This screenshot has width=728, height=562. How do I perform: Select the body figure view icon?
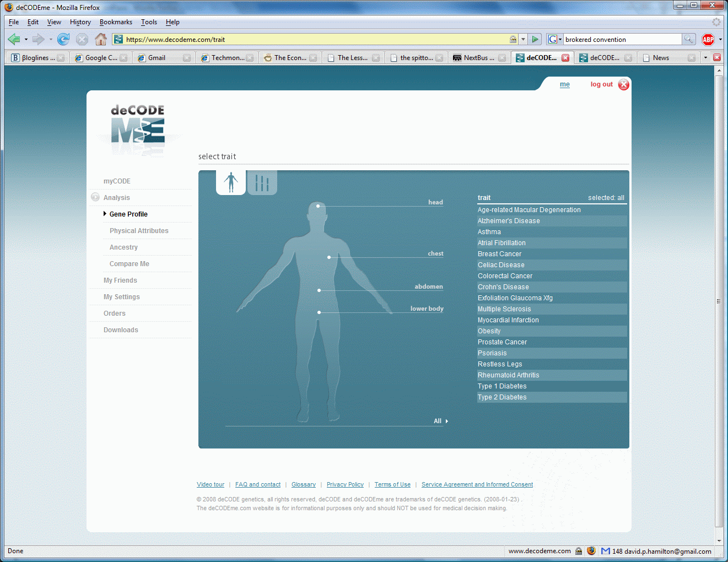[231, 182]
